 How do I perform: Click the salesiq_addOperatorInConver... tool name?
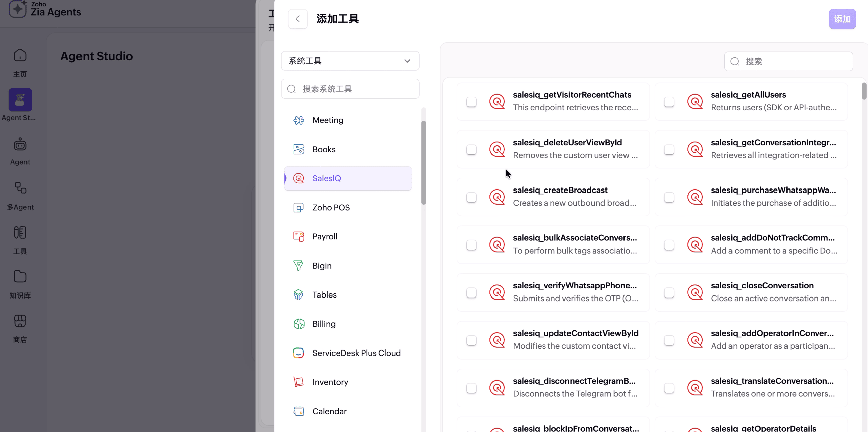click(772, 333)
